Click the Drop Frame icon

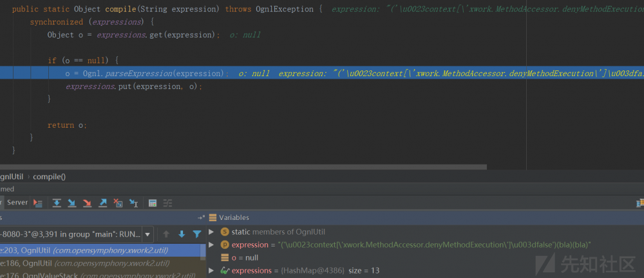(x=118, y=203)
